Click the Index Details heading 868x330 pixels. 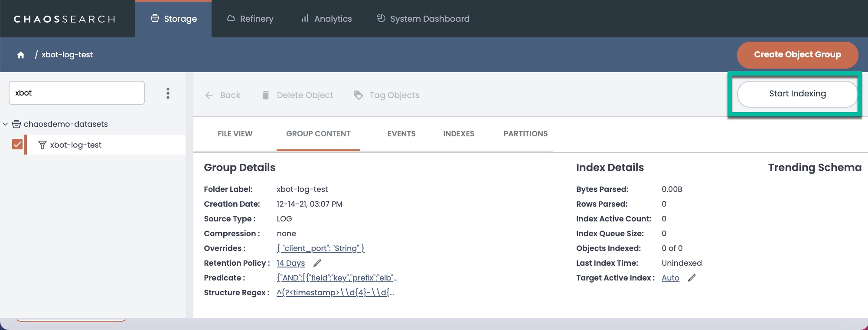coord(610,168)
